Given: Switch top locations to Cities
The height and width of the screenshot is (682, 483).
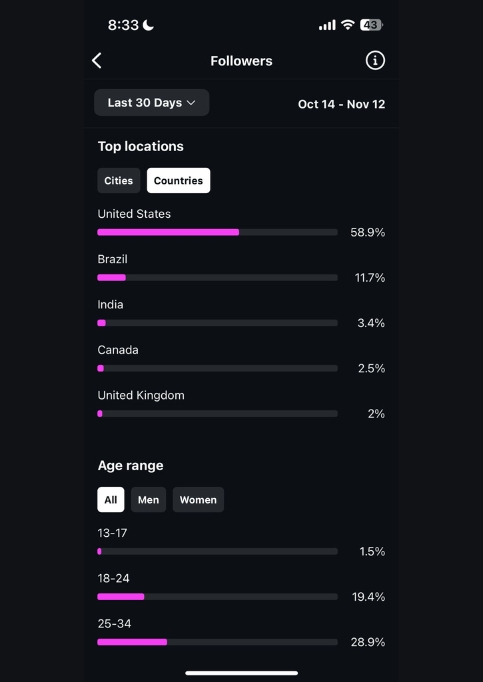Looking at the screenshot, I should [119, 181].
